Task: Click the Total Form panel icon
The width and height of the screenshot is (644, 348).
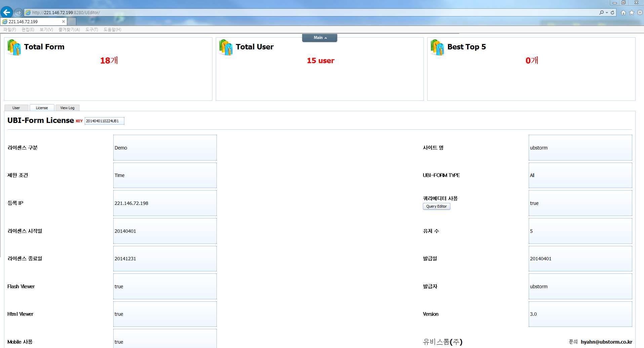Action: click(14, 47)
